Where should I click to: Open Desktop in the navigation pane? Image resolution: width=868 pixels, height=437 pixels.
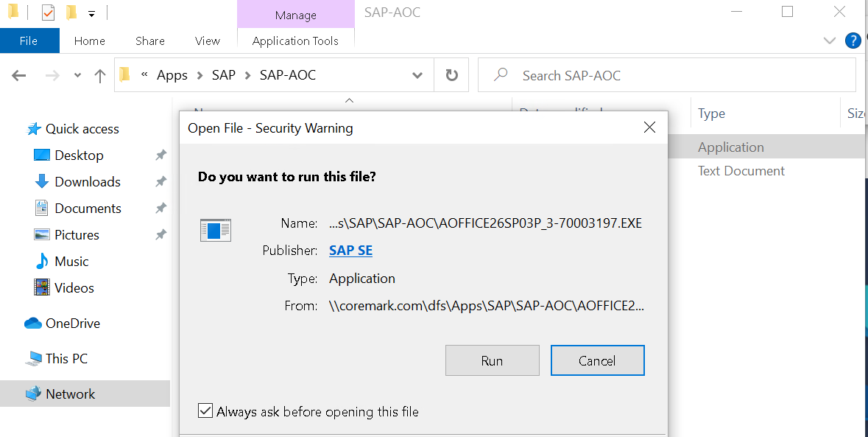point(79,155)
